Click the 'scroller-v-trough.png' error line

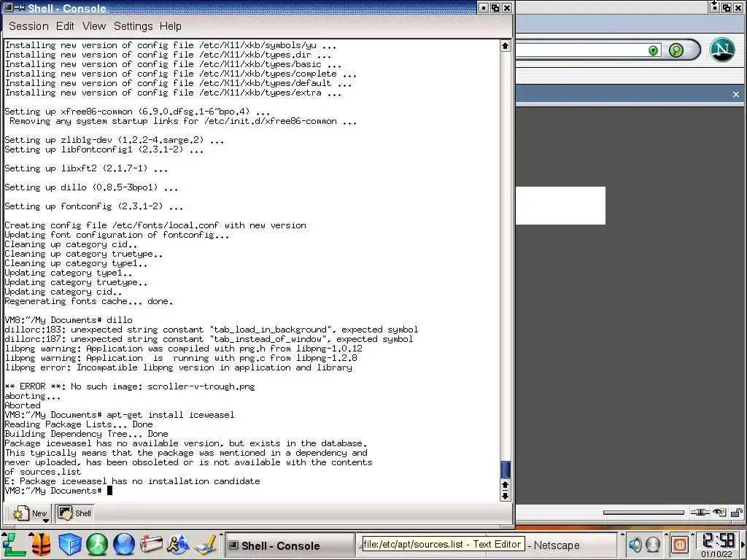(x=130, y=386)
